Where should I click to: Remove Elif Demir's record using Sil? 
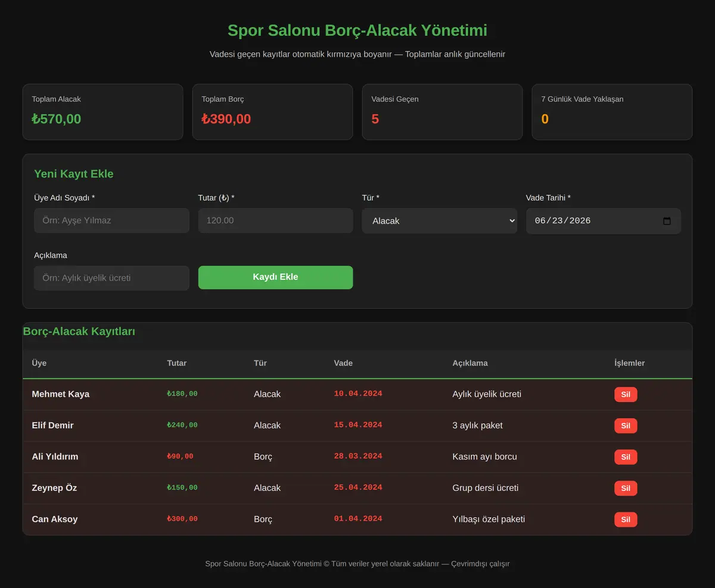626,425
